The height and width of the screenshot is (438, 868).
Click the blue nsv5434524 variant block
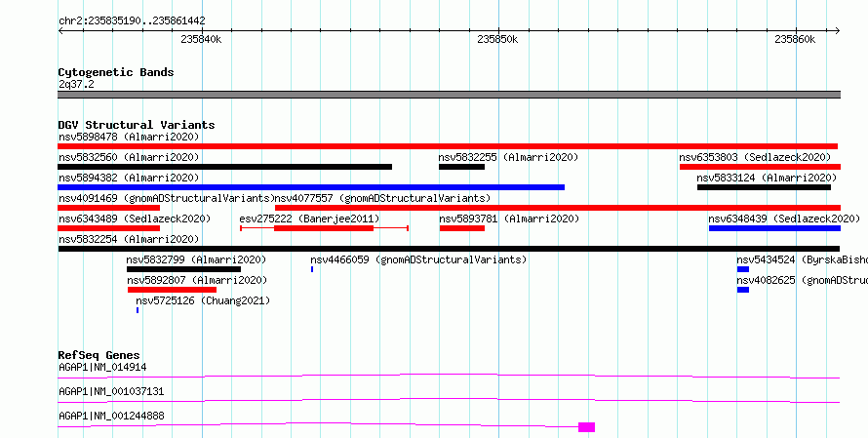tap(743, 269)
